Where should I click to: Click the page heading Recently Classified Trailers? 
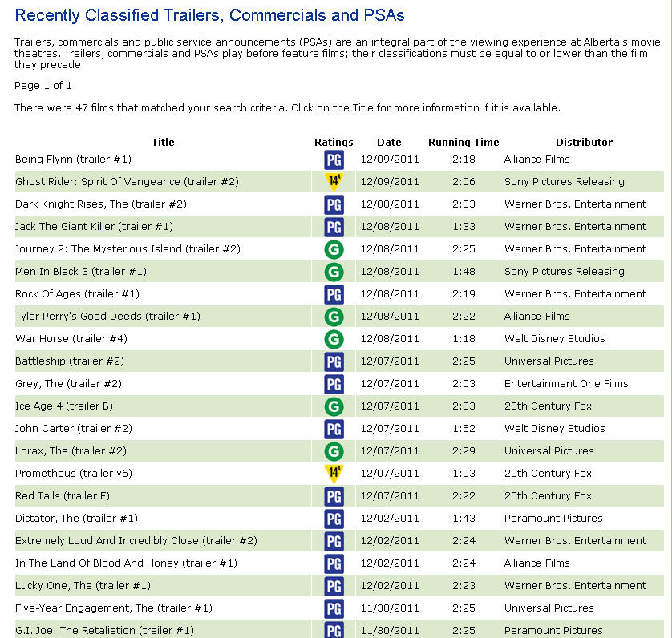coord(209,15)
